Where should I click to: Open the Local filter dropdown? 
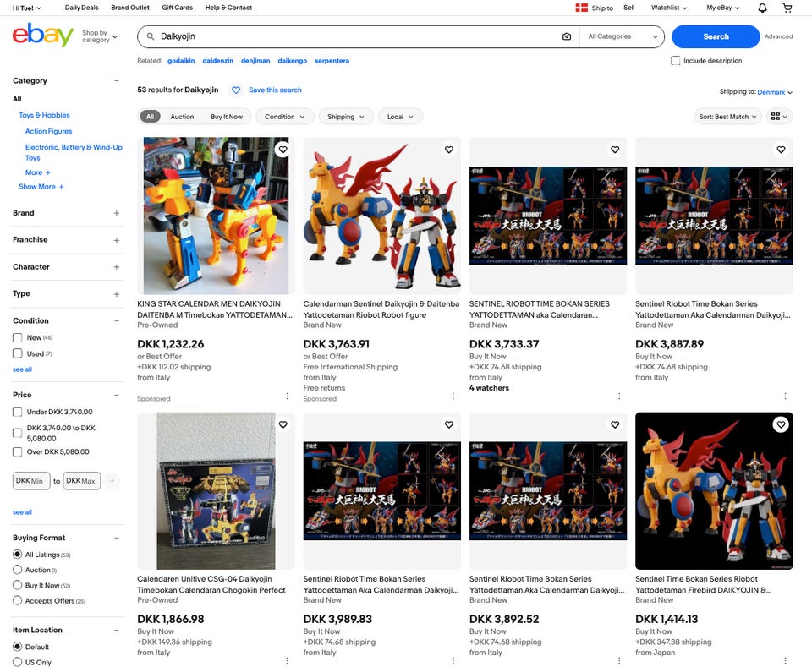(x=400, y=117)
